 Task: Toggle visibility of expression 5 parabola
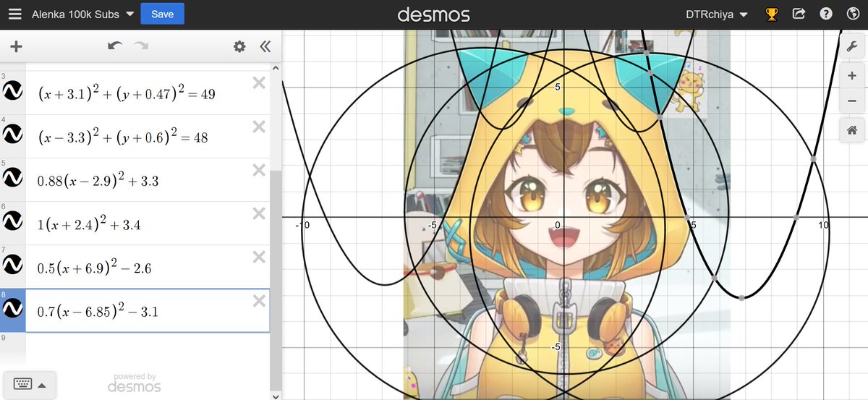tap(12, 177)
